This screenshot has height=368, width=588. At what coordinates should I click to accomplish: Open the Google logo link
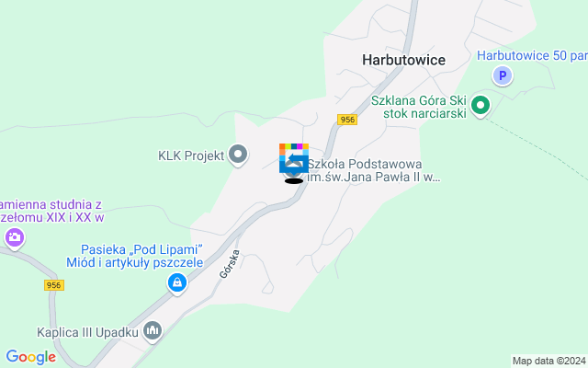coord(30,357)
